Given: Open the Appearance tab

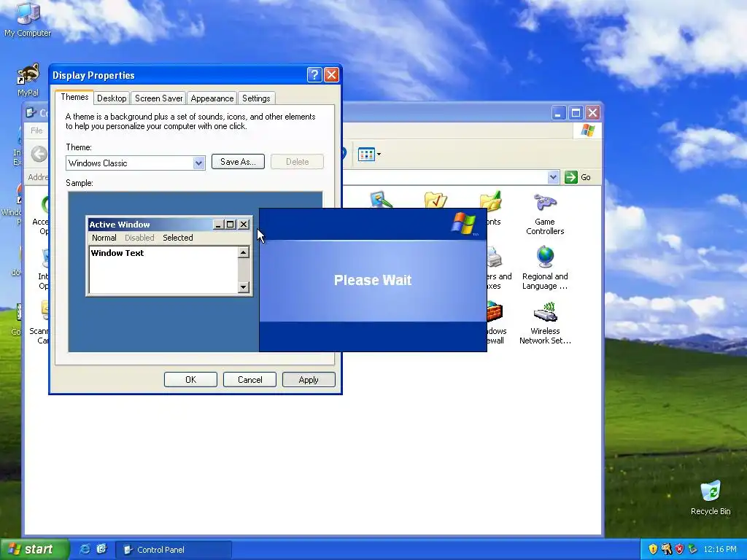Looking at the screenshot, I should (212, 98).
